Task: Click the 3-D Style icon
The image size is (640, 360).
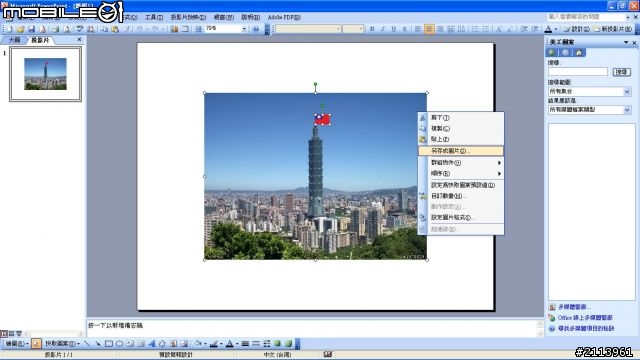Action: (x=288, y=344)
